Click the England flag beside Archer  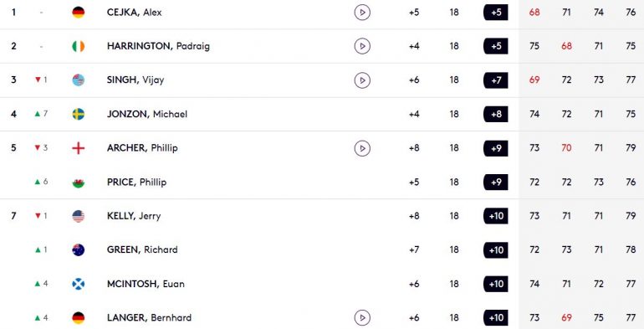(x=79, y=148)
